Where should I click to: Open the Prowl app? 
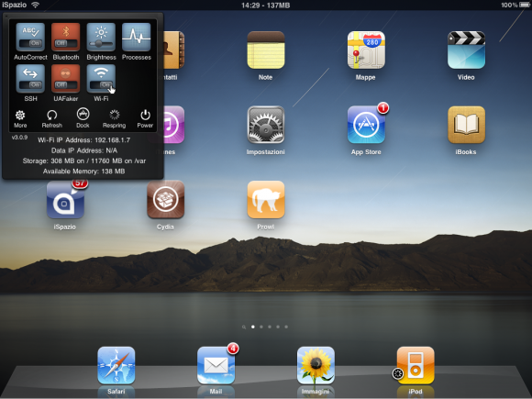[x=266, y=200]
